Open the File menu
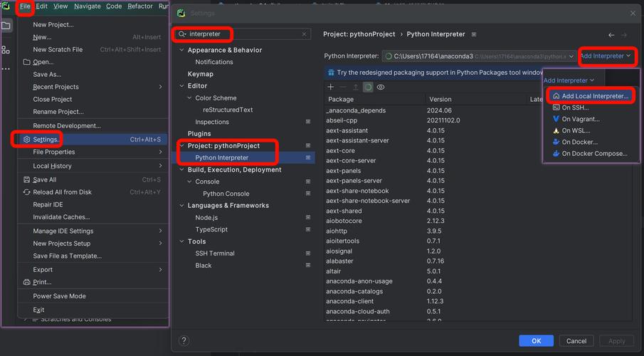The width and height of the screenshot is (644, 356). (25, 6)
